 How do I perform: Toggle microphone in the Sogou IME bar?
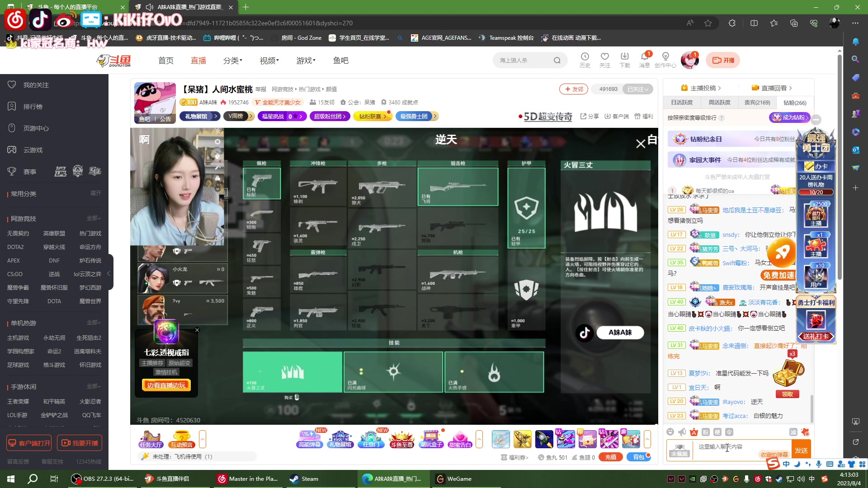tap(819, 464)
